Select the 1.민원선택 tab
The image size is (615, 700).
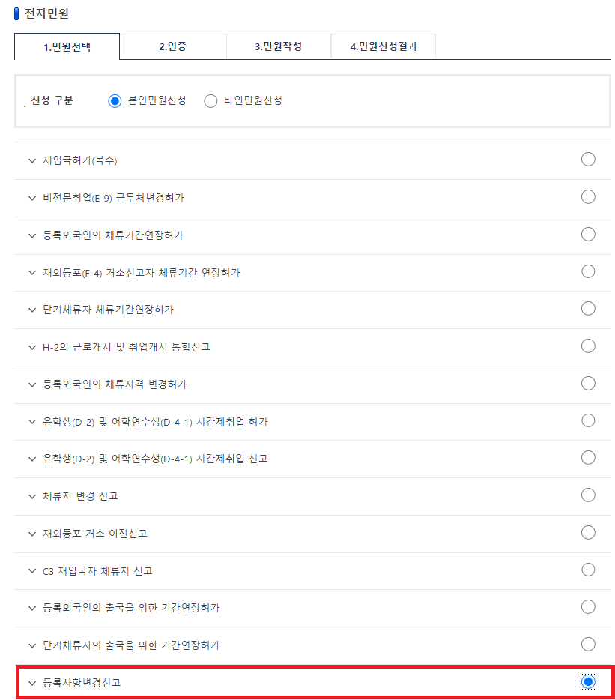coord(67,46)
